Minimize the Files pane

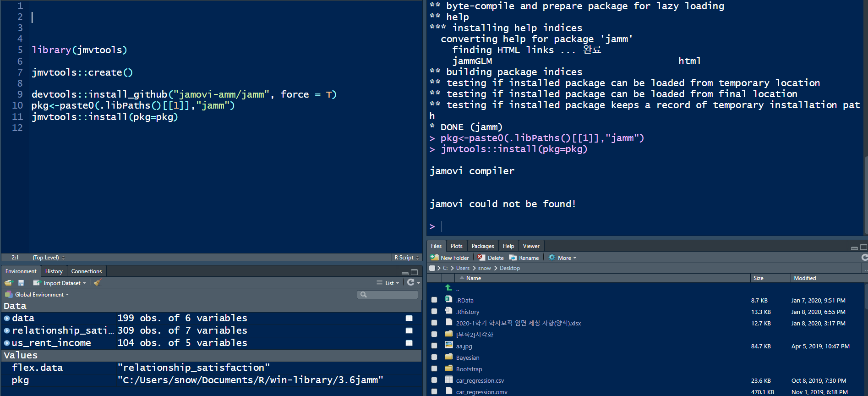[x=854, y=247]
